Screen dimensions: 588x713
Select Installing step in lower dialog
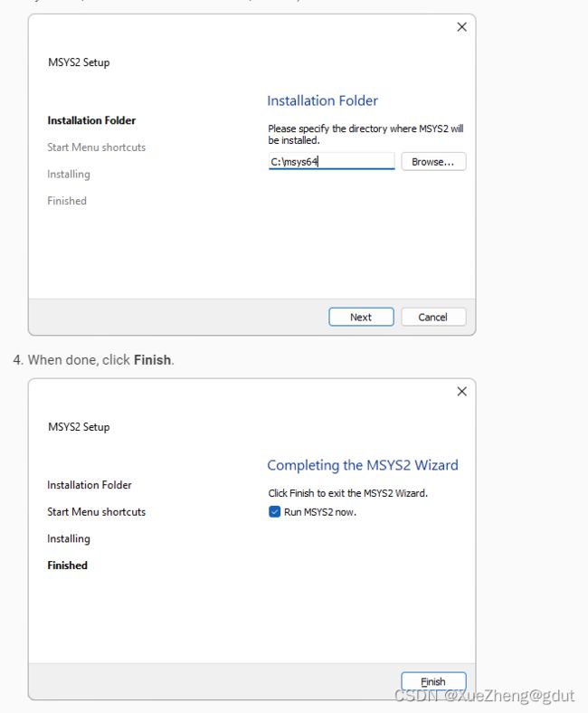point(69,538)
